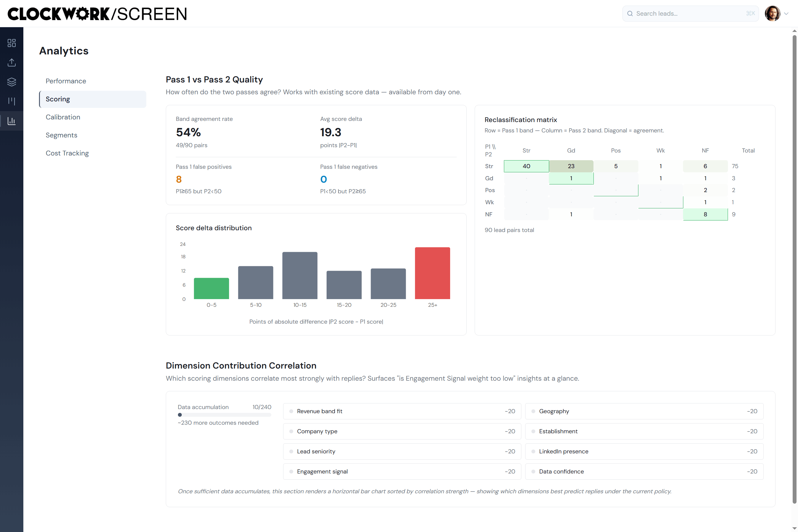Click the upload icon in sidebar
The image size is (798, 532).
[12, 62]
